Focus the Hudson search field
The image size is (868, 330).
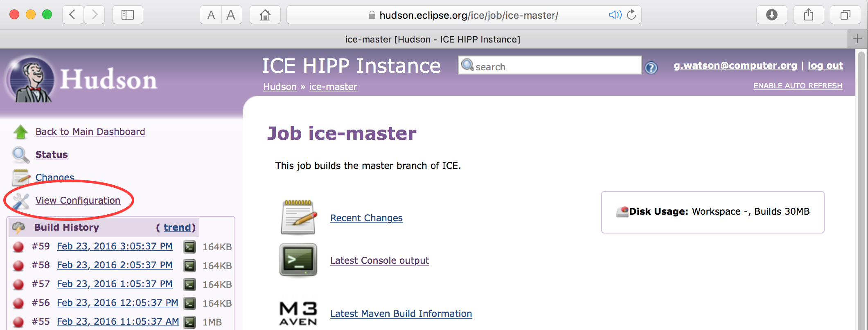[x=550, y=65]
